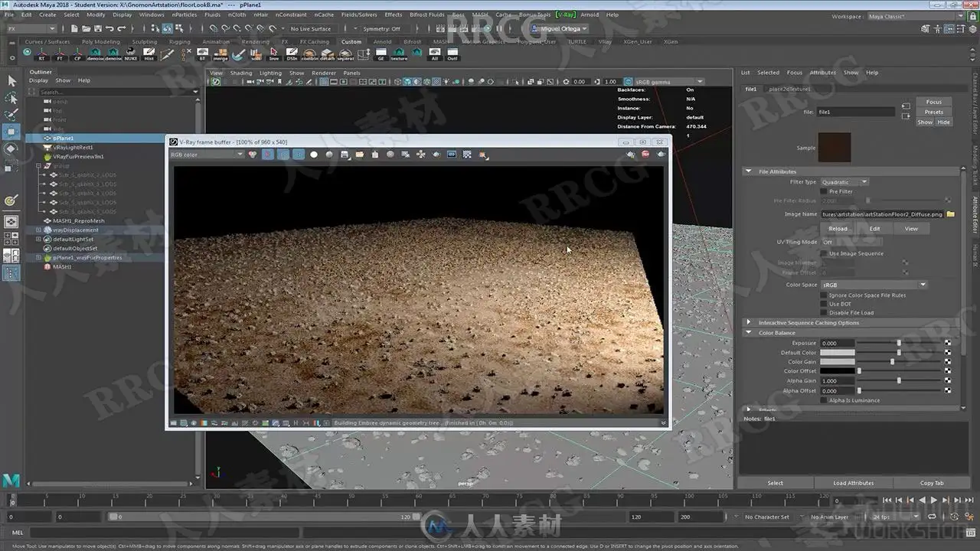980x551 pixels.
Task: Open the nParticles menu
Action: (x=185, y=15)
